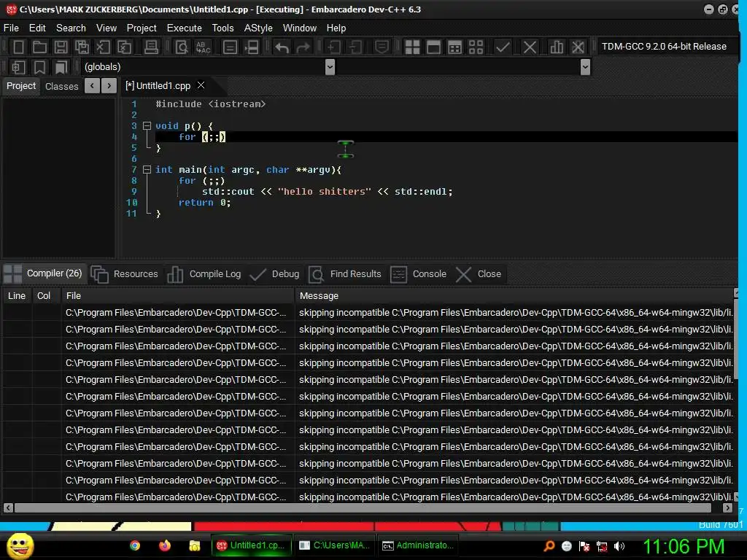Image resolution: width=747 pixels, height=560 pixels.
Task: Close the Untitled1.cpp editor tab
Action: coord(201,85)
